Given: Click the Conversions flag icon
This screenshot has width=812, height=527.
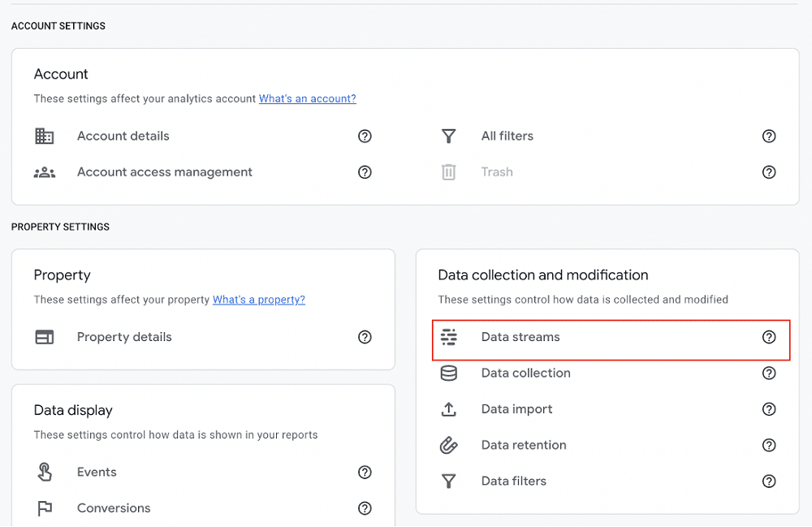Looking at the screenshot, I should click(x=44, y=508).
